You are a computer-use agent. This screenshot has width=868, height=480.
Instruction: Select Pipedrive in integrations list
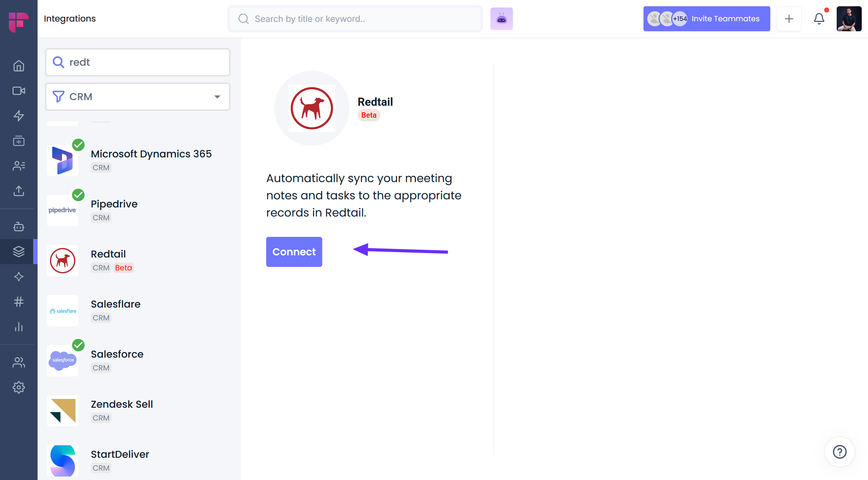pos(114,210)
